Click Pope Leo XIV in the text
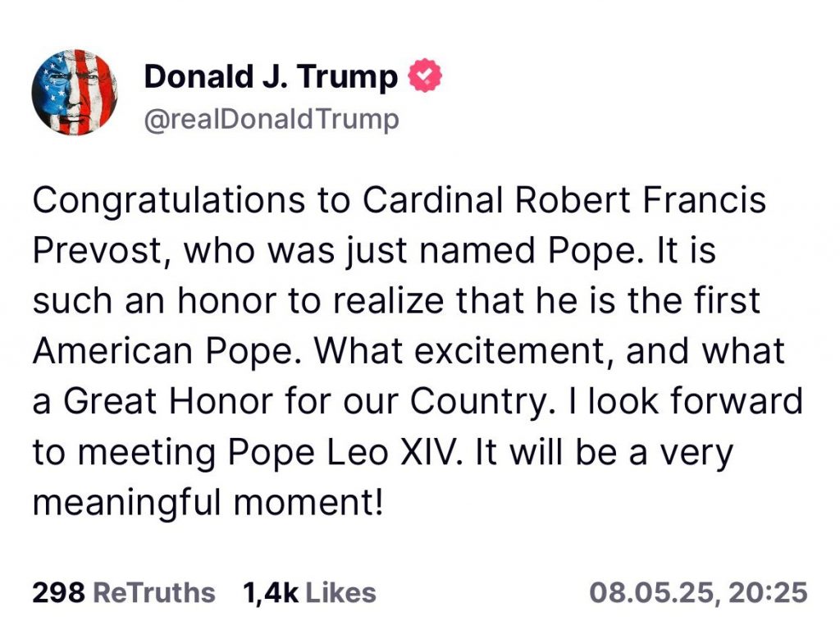Screen dimensions: 840x639 tap(341, 451)
